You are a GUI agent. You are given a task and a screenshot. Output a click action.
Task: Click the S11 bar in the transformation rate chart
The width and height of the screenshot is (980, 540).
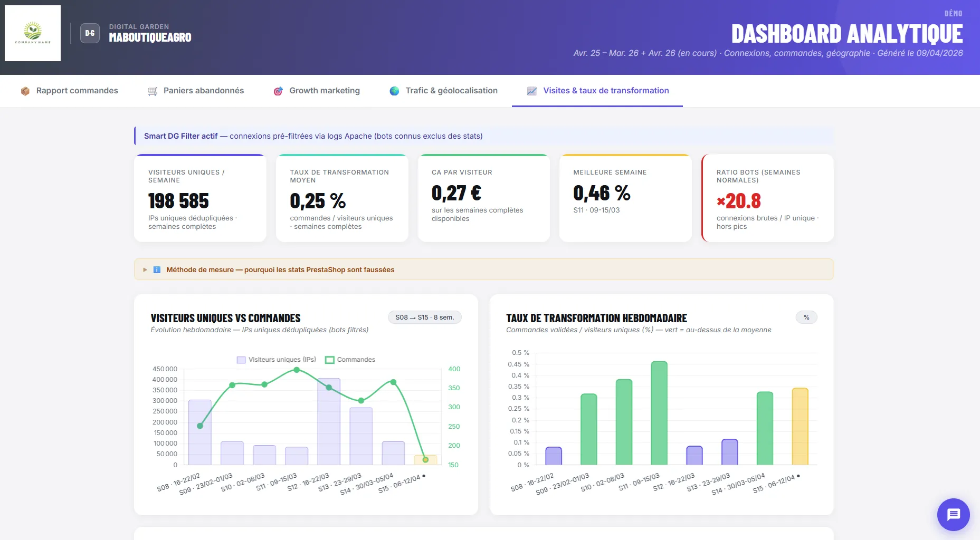(659, 413)
